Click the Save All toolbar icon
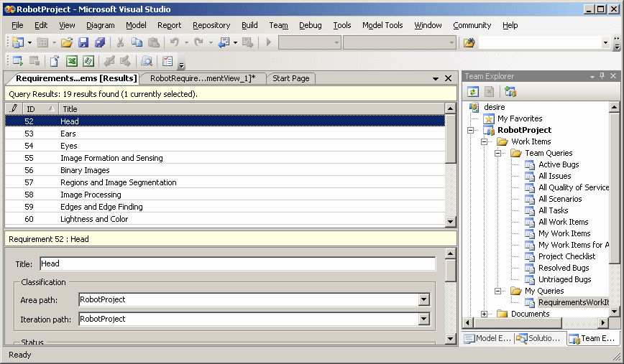This screenshot has height=364, width=624. tap(100, 43)
